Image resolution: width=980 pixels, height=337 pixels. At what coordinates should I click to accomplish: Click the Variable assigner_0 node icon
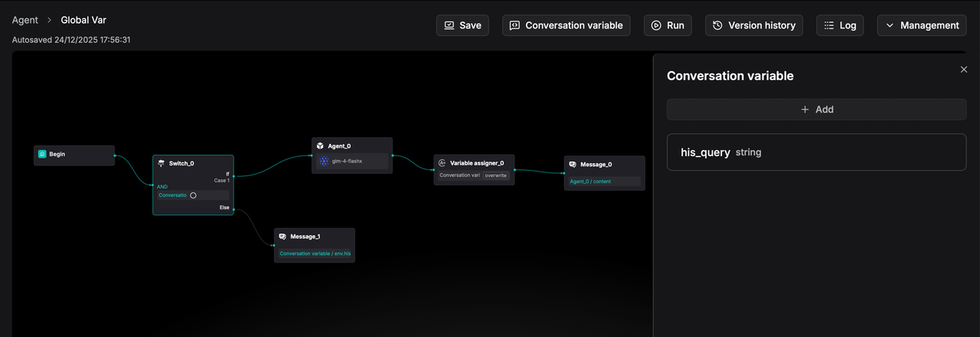tap(442, 163)
